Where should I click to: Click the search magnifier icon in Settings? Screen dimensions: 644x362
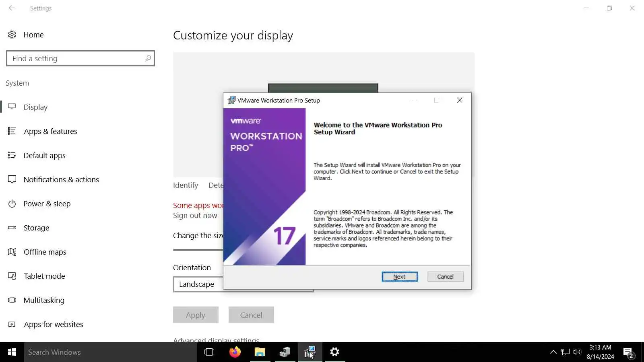coord(148,58)
